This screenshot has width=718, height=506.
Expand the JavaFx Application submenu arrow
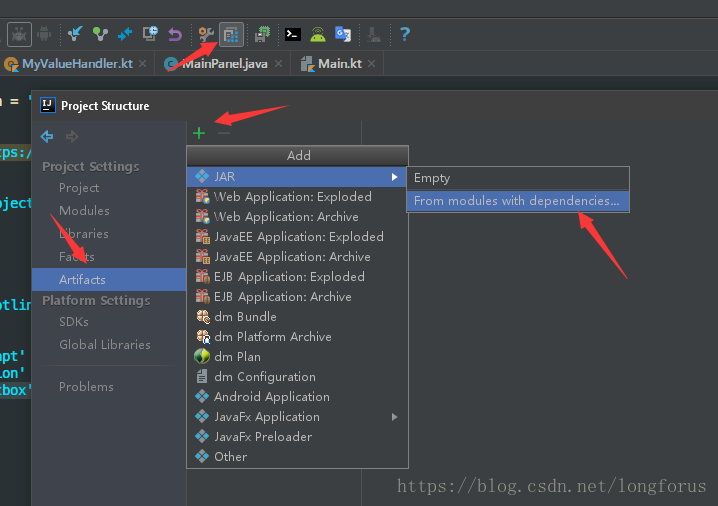click(x=394, y=417)
